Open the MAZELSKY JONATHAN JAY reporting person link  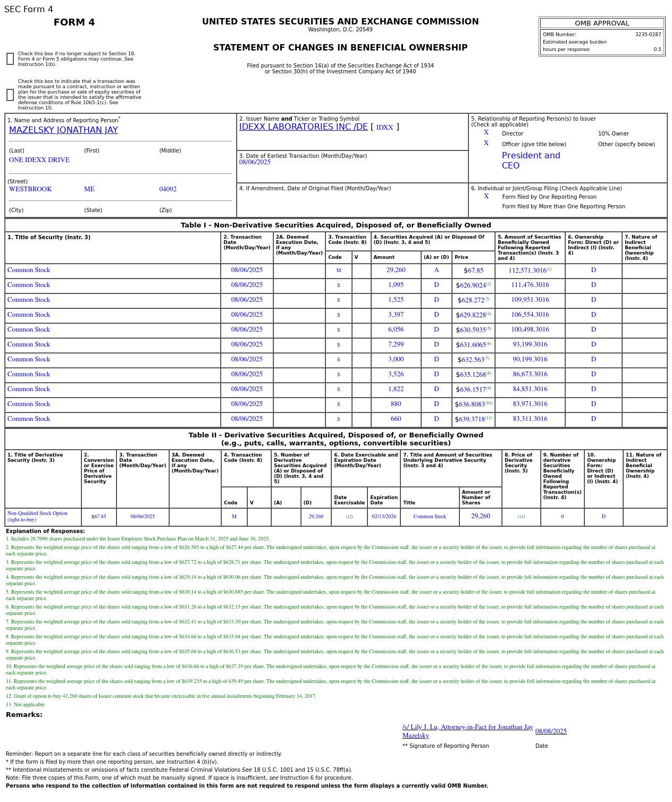[63, 130]
